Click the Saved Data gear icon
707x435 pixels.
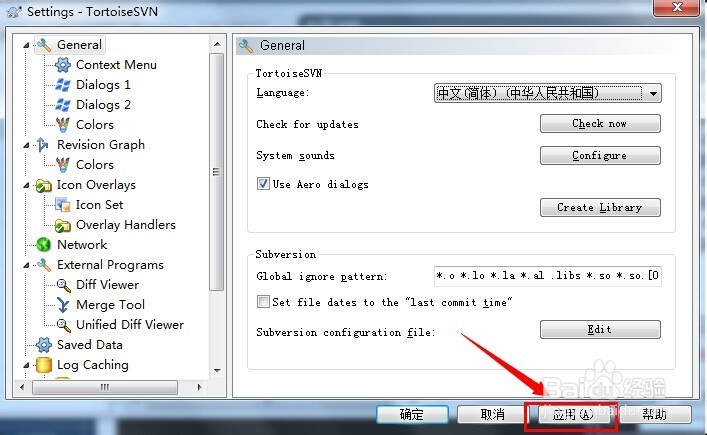pos(44,345)
